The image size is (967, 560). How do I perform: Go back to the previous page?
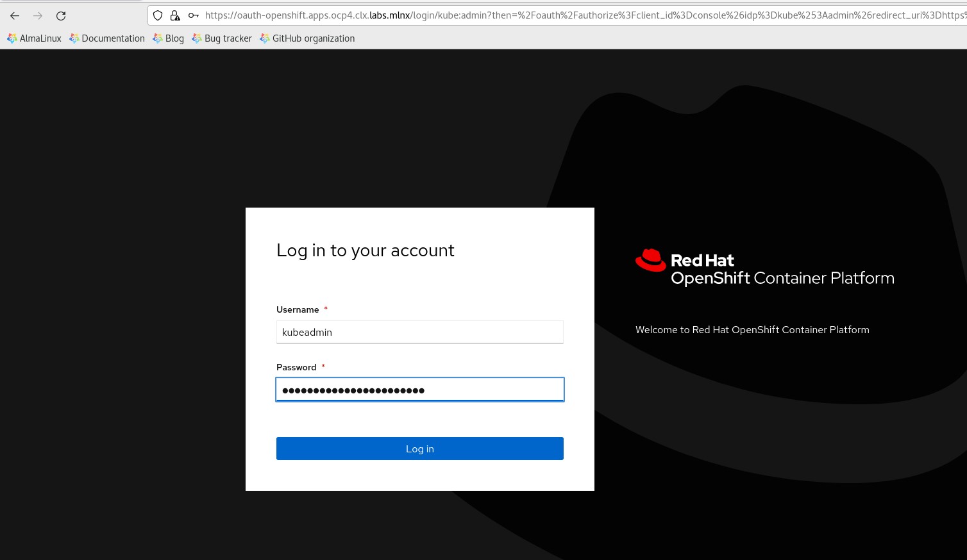(15, 15)
